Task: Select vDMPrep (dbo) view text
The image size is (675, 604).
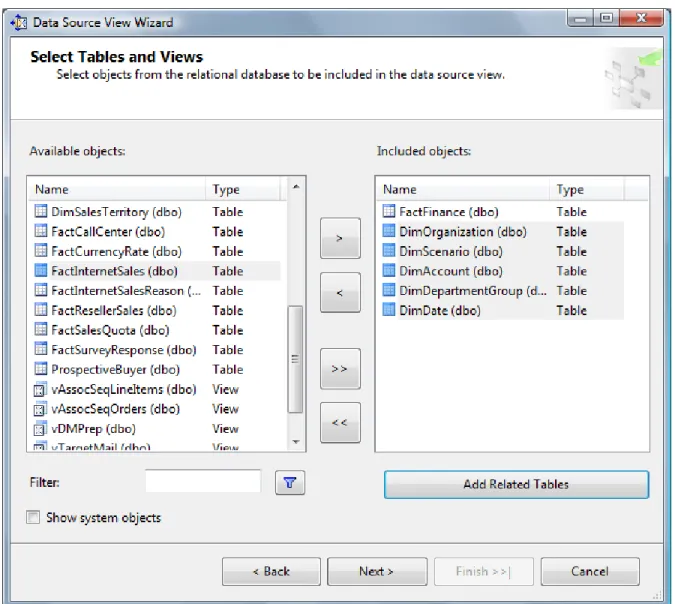Action: pyautogui.click(x=93, y=429)
